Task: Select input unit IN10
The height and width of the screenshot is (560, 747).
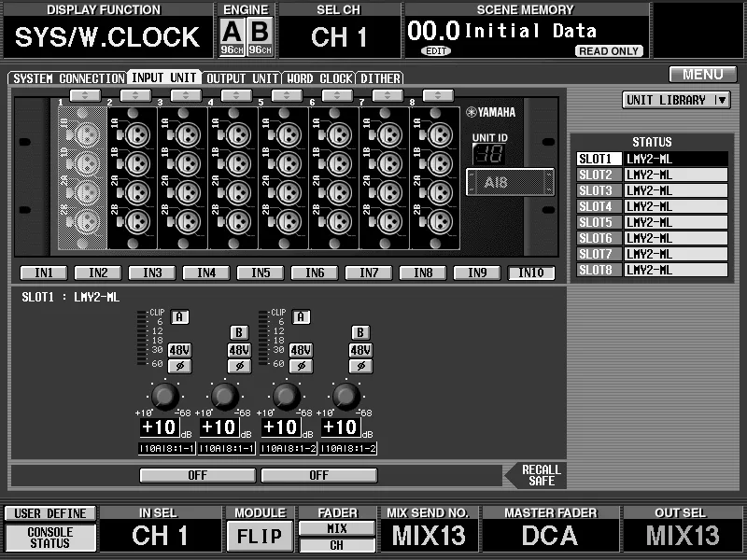Action: (x=531, y=273)
